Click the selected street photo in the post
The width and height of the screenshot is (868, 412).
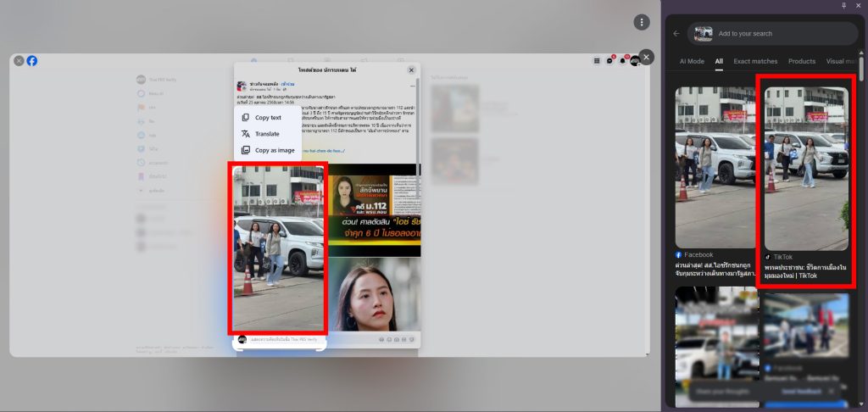[x=278, y=248]
